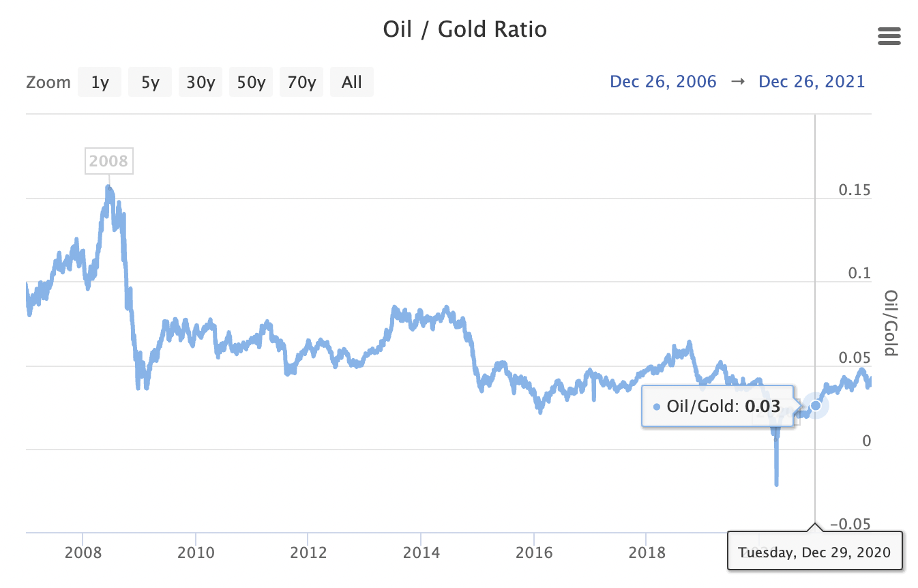Click the 2014 x-axis year label
This screenshot has width=918, height=588.
coord(421,551)
